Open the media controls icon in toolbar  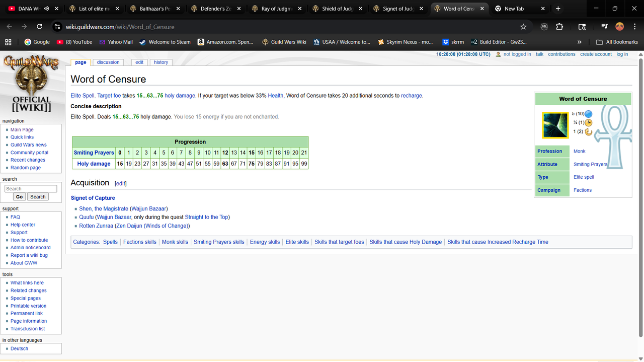pyautogui.click(x=605, y=27)
